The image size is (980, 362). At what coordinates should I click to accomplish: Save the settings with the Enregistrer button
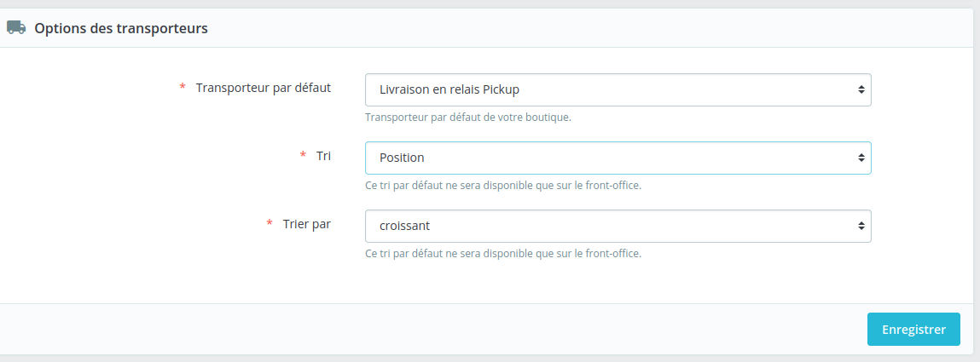pos(913,329)
